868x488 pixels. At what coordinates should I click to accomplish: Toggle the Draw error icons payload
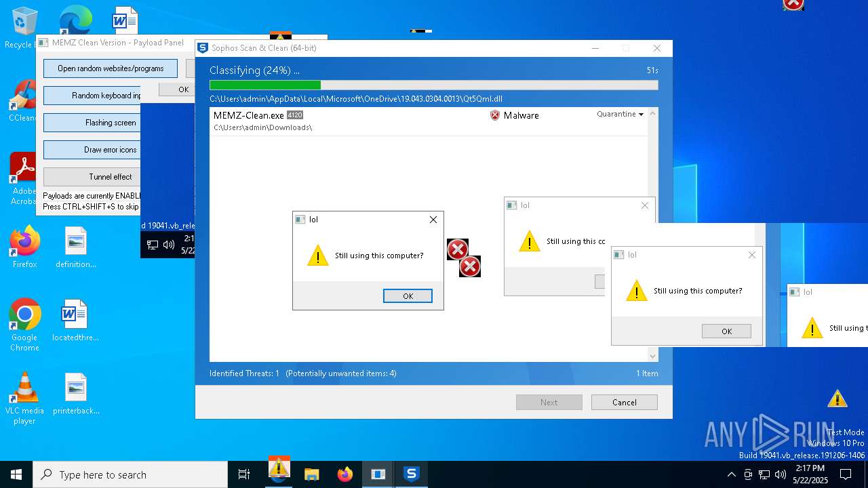pyautogui.click(x=92, y=150)
